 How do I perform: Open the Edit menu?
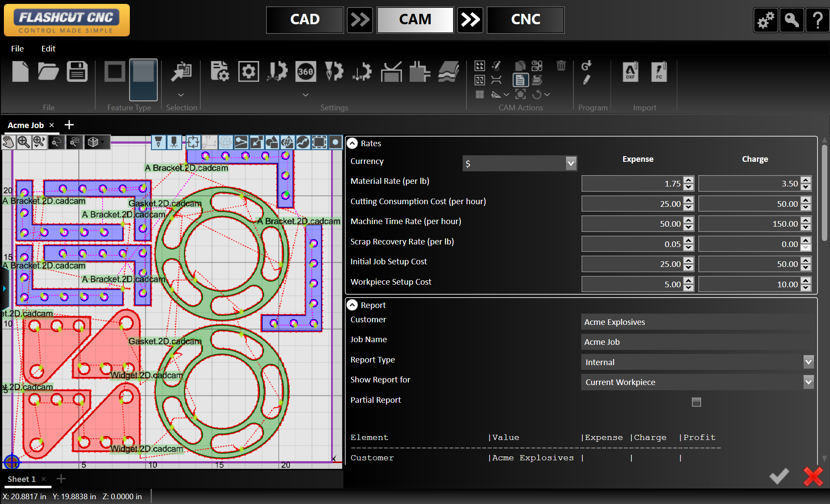coord(48,48)
